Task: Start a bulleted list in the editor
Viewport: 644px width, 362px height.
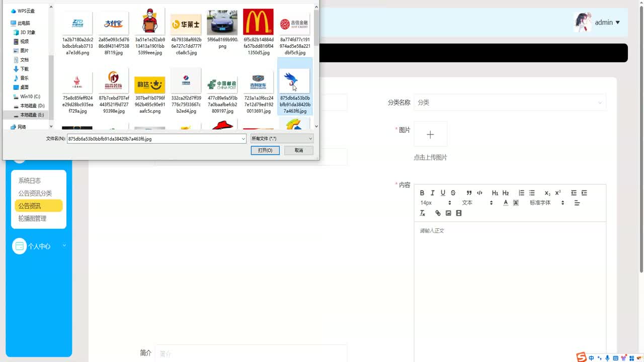Action: (532, 193)
